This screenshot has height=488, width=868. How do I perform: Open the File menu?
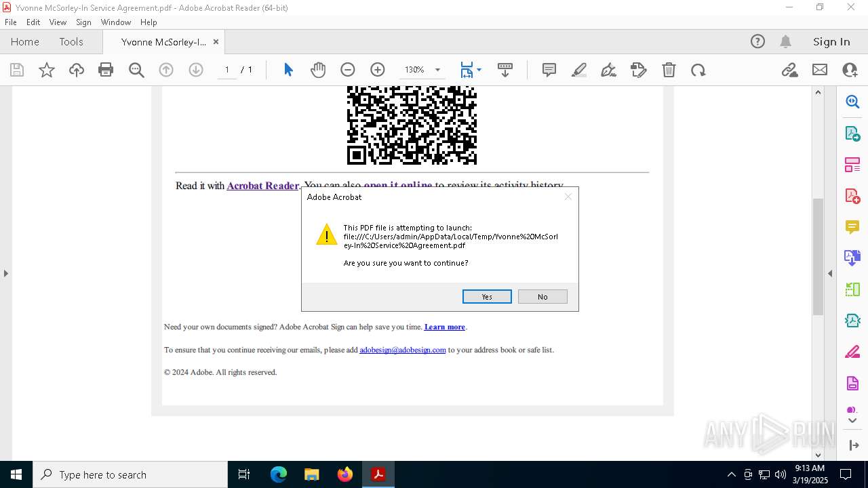tap(11, 22)
